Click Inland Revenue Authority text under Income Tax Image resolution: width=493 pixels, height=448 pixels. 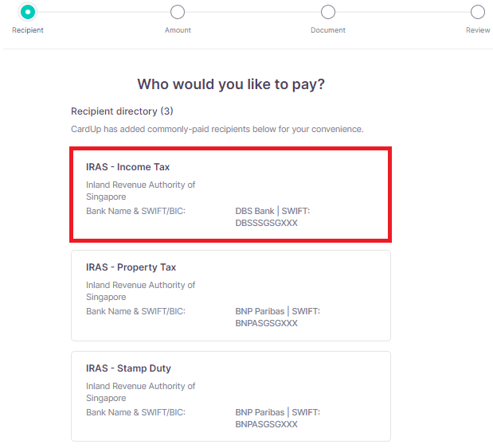pyautogui.click(x=140, y=191)
